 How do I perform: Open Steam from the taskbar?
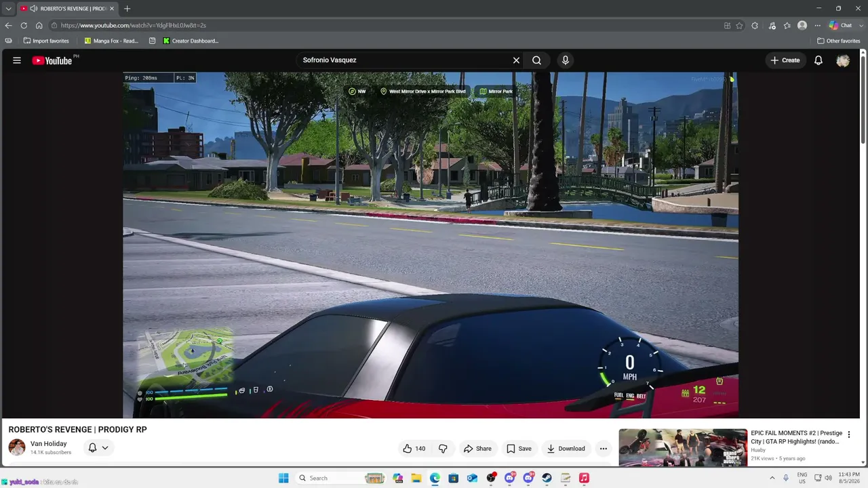pos(547,478)
